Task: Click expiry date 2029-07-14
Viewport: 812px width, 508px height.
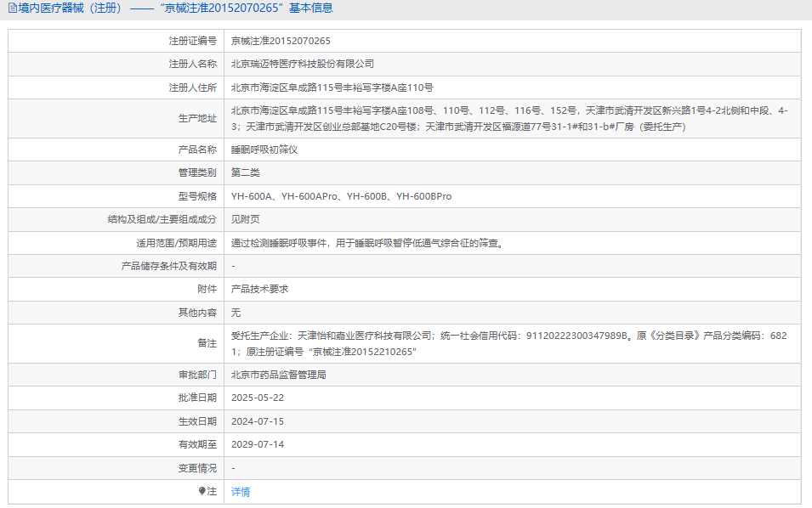Action: coord(258,444)
